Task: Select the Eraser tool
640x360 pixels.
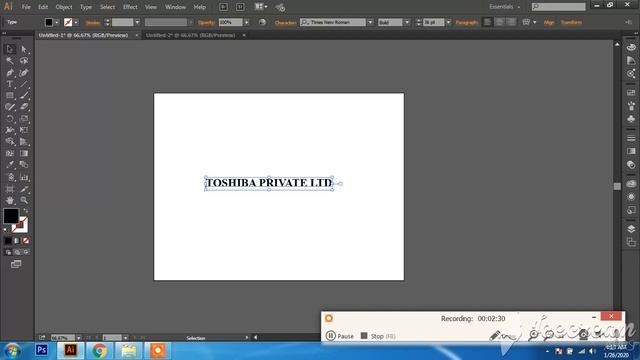Action: coord(24,107)
